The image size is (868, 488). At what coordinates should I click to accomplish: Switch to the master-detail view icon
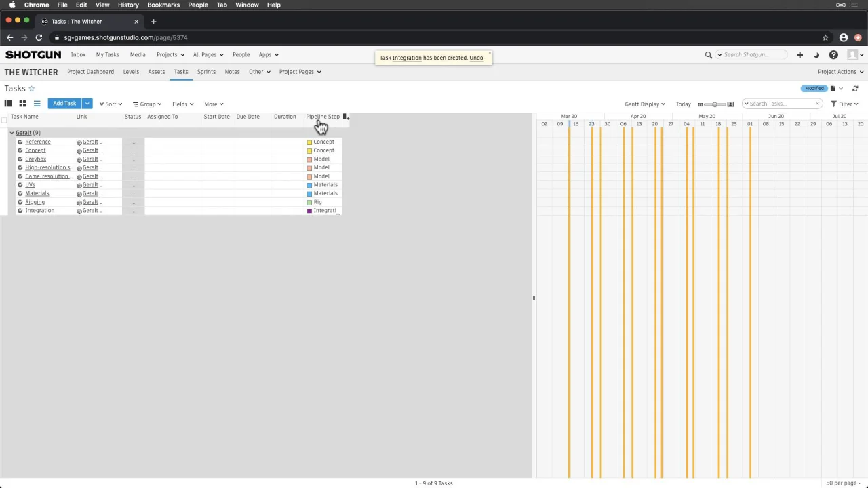[x=8, y=104]
